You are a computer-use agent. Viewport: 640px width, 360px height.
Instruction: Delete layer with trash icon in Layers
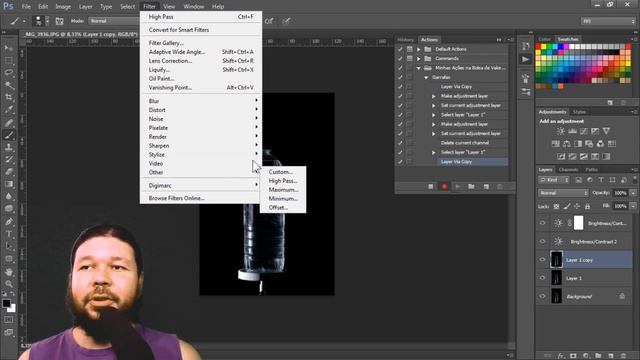point(623,356)
